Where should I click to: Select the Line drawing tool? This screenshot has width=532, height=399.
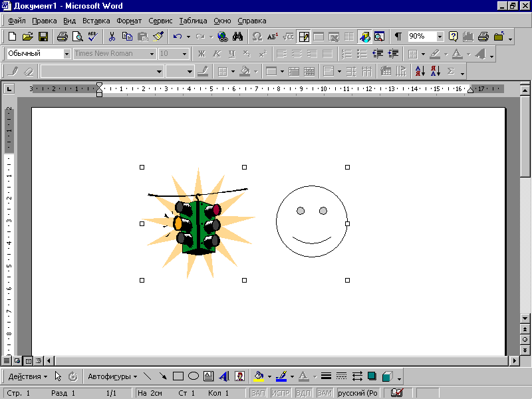[x=147, y=376]
